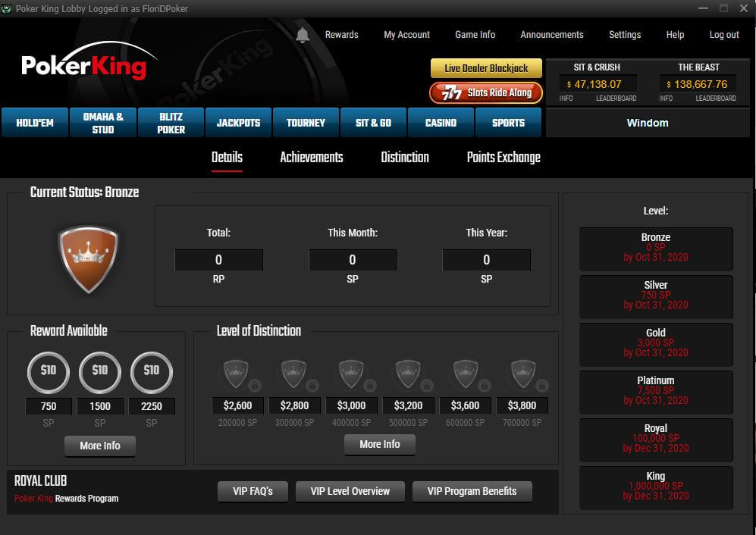Click the $10 reward chip for 1500 SP
756x535 pixels.
100,372
